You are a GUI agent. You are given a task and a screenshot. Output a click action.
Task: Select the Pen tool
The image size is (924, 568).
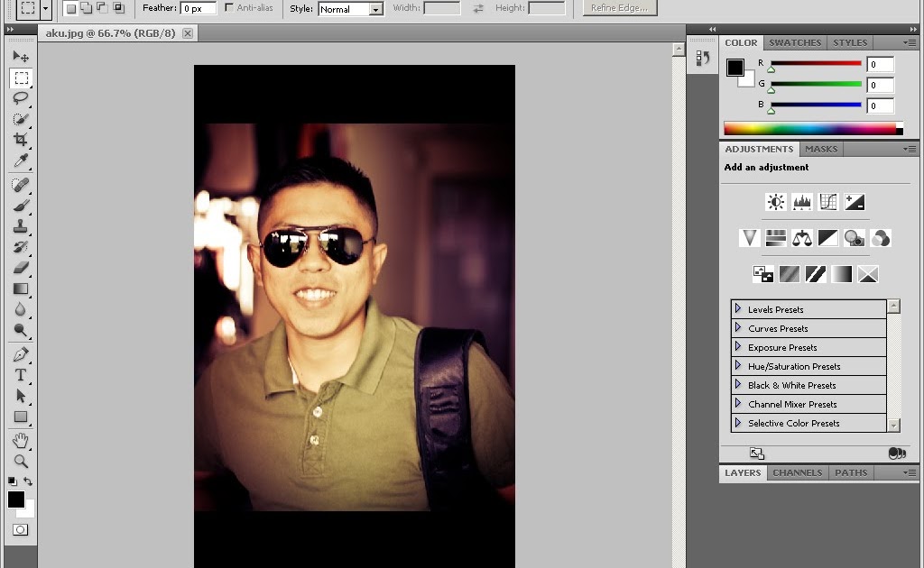tap(21, 355)
